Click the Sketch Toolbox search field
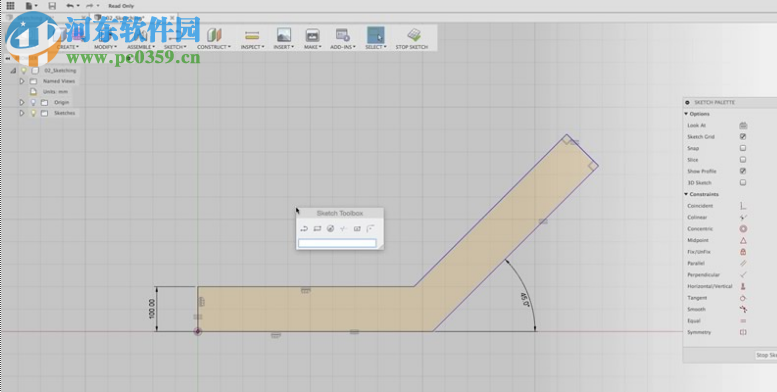The image size is (777, 392). [x=337, y=243]
